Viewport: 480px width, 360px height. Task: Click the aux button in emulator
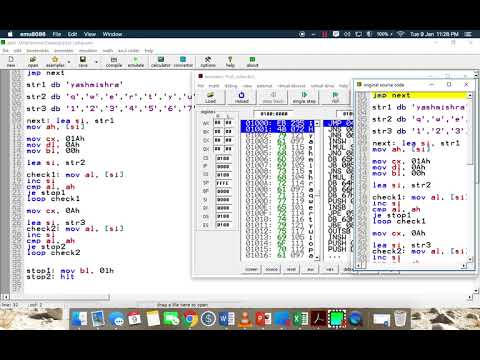(310, 269)
